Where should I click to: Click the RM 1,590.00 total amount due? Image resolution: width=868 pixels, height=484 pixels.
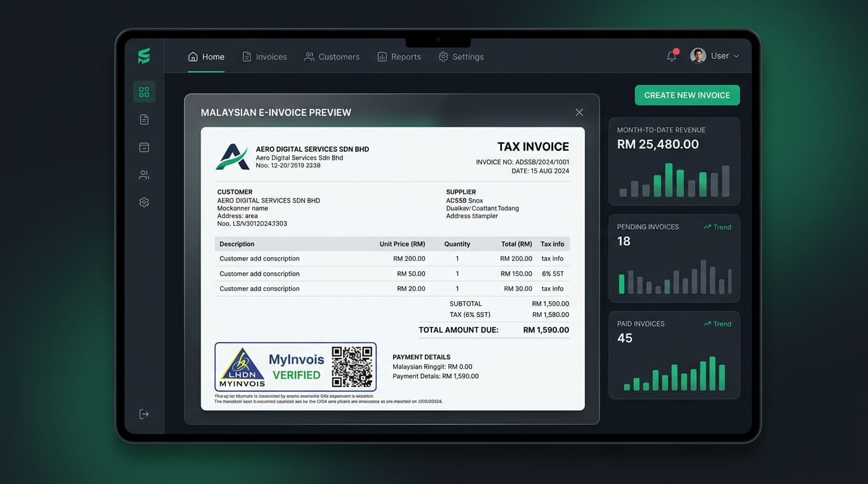pyautogui.click(x=546, y=330)
